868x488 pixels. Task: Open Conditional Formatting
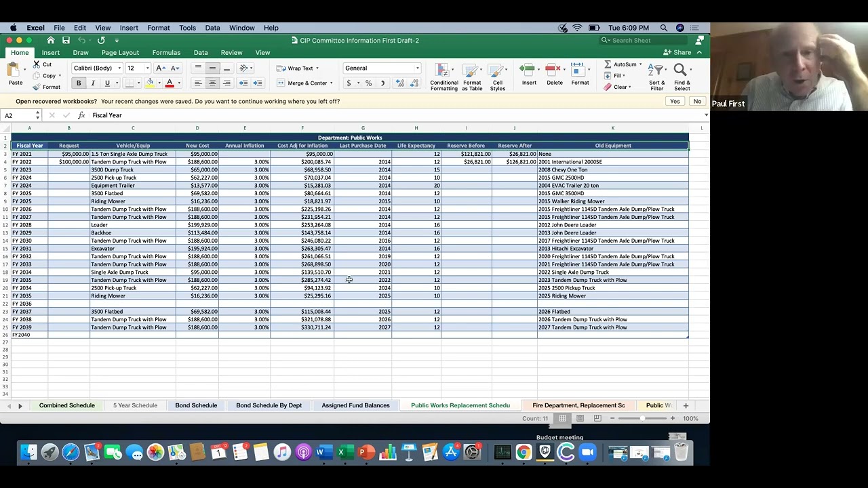click(x=443, y=77)
